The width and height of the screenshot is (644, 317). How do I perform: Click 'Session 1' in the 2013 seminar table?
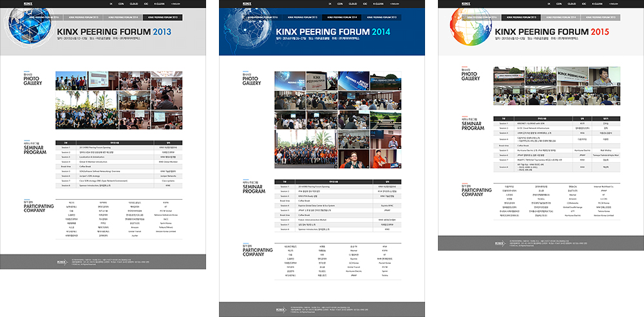click(x=66, y=147)
